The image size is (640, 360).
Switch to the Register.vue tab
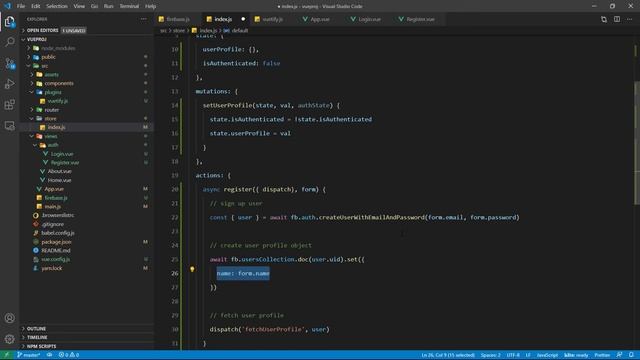[x=420, y=19]
